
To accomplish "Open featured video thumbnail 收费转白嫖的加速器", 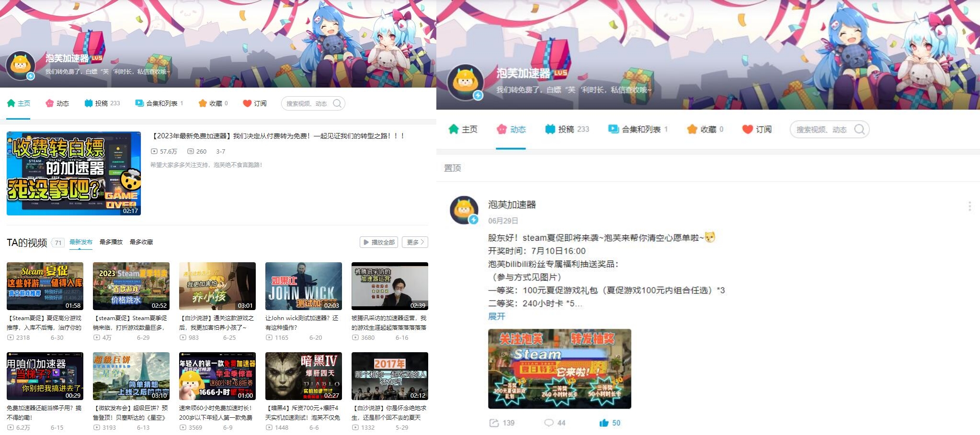I will tap(74, 173).
